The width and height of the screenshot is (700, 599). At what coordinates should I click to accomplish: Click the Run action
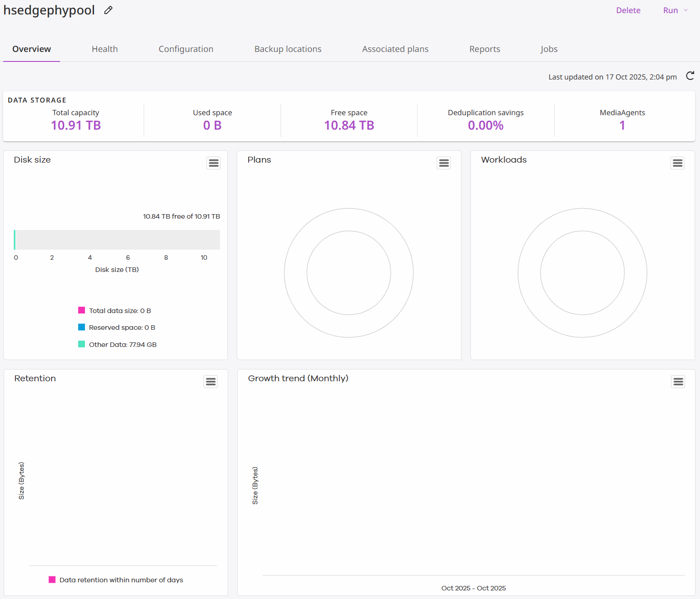point(671,10)
